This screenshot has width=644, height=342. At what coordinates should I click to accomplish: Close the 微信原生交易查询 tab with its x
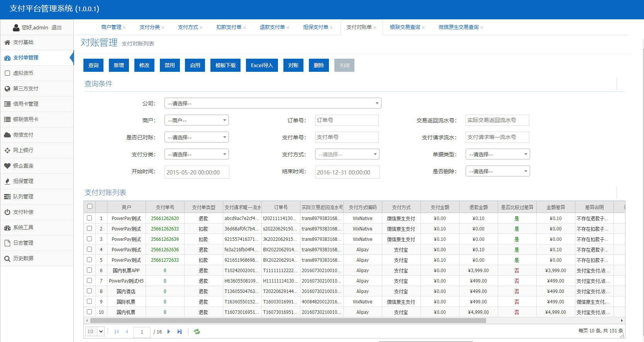(x=482, y=28)
